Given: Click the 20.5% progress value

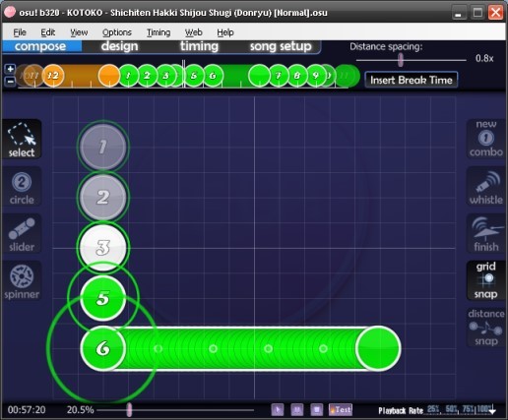Looking at the screenshot, I should (x=80, y=410).
